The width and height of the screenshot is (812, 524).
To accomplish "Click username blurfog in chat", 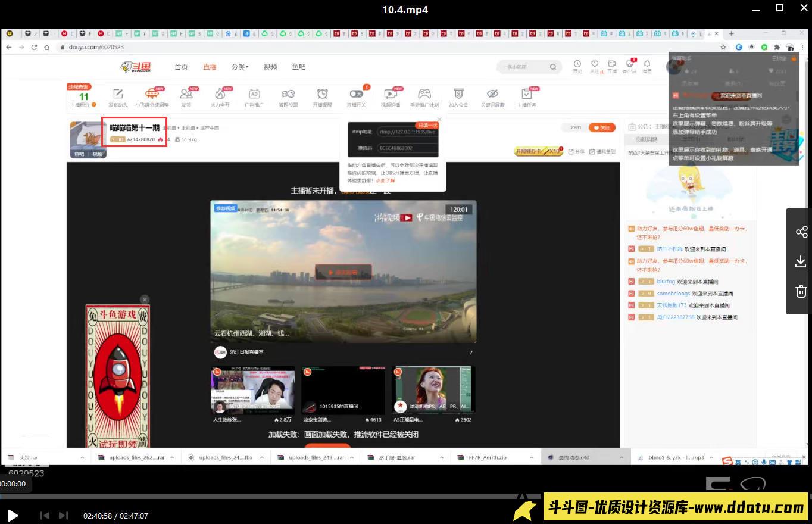I will coord(666,282).
